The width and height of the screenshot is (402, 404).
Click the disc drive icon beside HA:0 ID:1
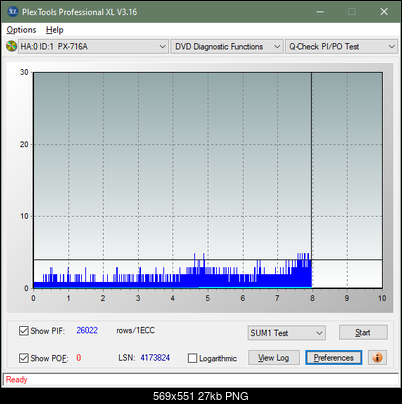pos(11,46)
